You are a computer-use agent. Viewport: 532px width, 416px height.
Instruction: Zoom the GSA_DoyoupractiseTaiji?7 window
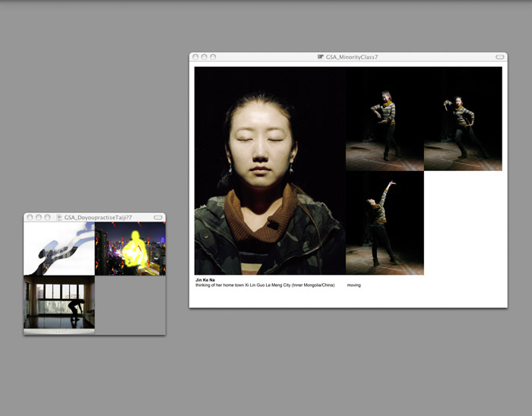tap(47, 217)
